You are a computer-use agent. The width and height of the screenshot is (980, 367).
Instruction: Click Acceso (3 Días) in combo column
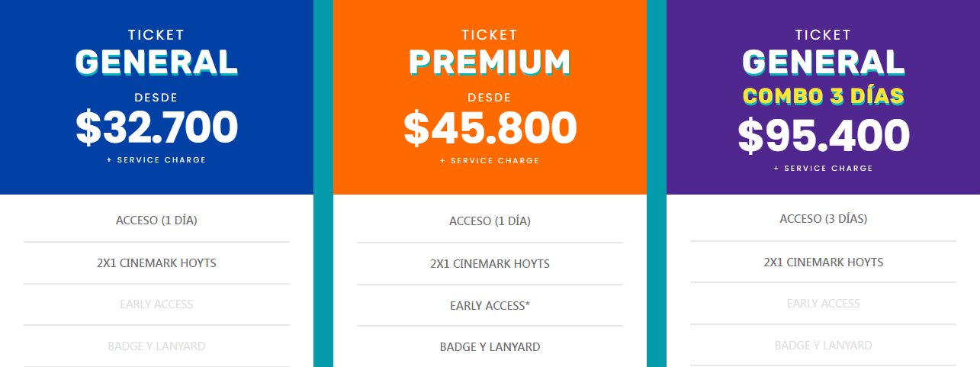coord(823,219)
